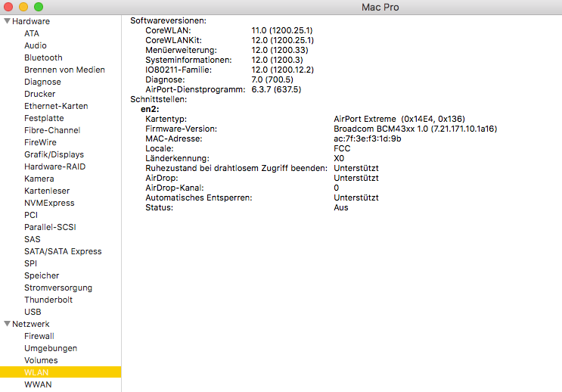
Task: Click the AirDrop-Kanal value 0
Action: 336,188
